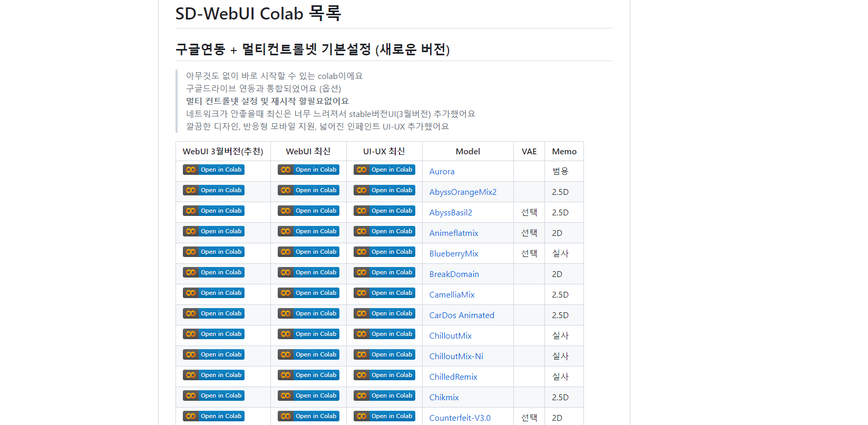This screenshot has width=868, height=425.
Task: Click Animeflatmix Colab badge in UI-UX 최신 column
Action: pos(384,231)
